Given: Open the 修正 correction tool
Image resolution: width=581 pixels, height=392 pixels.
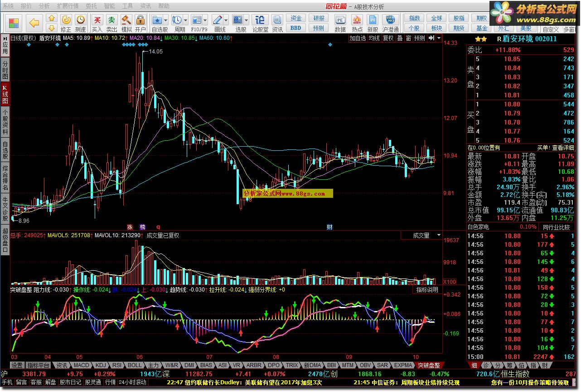Looking at the screenshot, I should [x=66, y=23].
